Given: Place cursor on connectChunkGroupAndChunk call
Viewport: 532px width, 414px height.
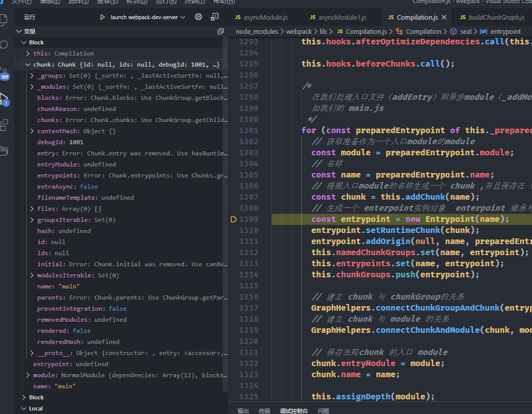Looking at the screenshot, I should [x=437, y=308].
